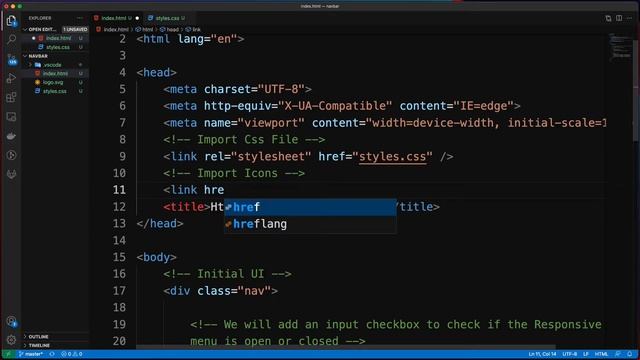The height and width of the screenshot is (360, 640).
Task: Click the synchronize changes icon
Action: pos(52,354)
